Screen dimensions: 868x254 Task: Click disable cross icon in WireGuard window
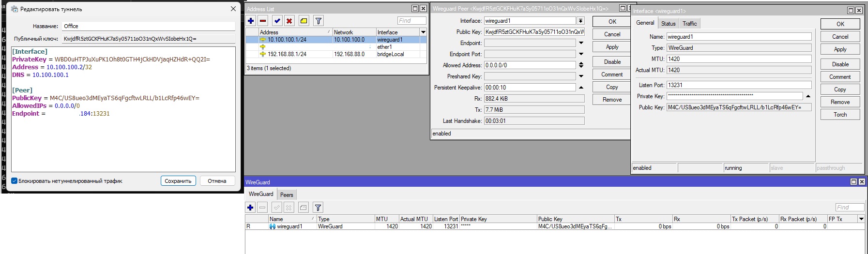tap(289, 208)
